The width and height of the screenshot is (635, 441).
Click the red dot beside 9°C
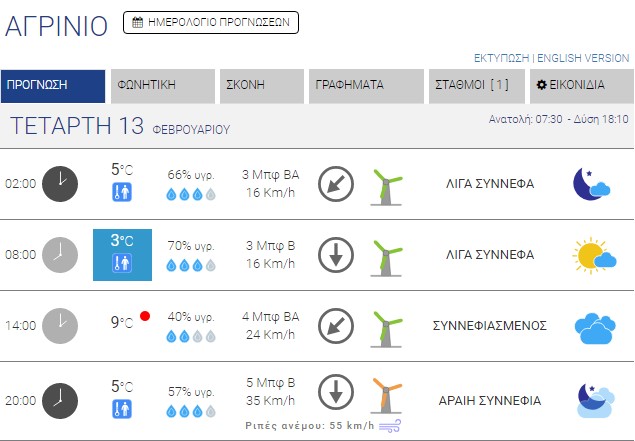(145, 317)
